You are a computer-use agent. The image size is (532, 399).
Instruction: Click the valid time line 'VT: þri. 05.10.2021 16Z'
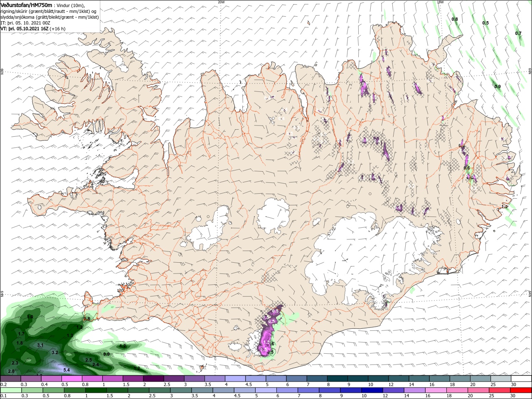(x=24, y=29)
